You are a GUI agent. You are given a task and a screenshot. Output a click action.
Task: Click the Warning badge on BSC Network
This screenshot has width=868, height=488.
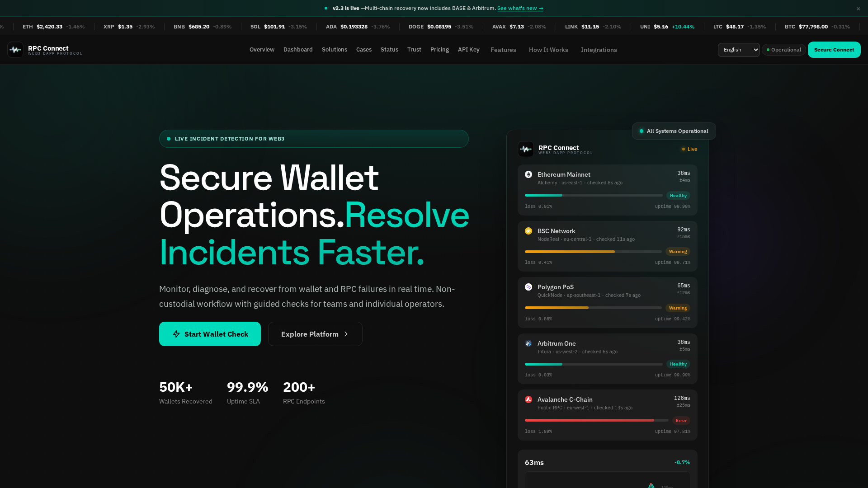coord(678,252)
